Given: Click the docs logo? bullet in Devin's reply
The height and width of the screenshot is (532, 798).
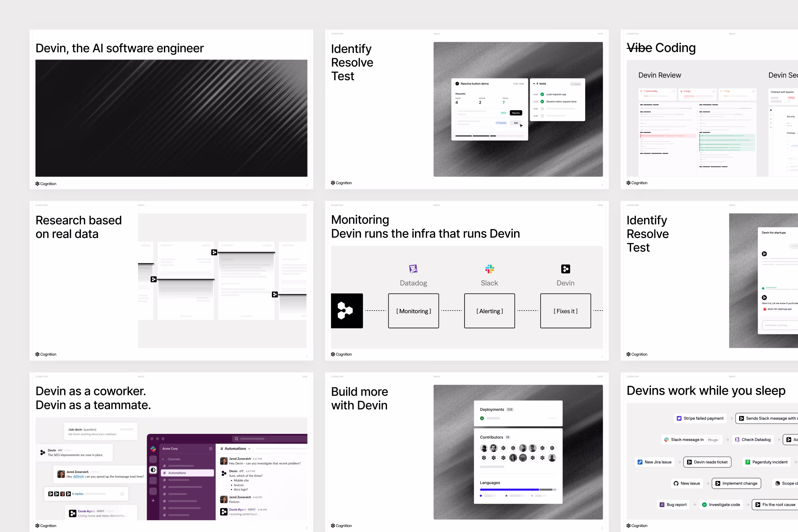Looking at the screenshot, I should click(240, 489).
